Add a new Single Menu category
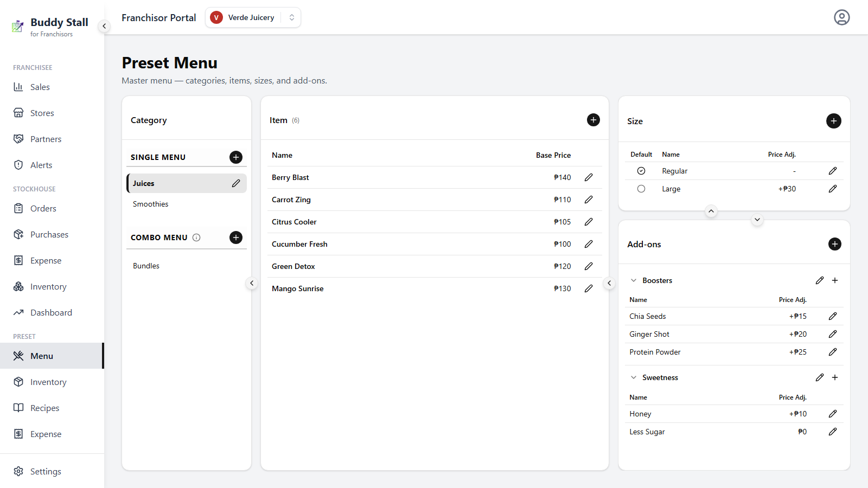The width and height of the screenshot is (868, 488). pos(236,157)
